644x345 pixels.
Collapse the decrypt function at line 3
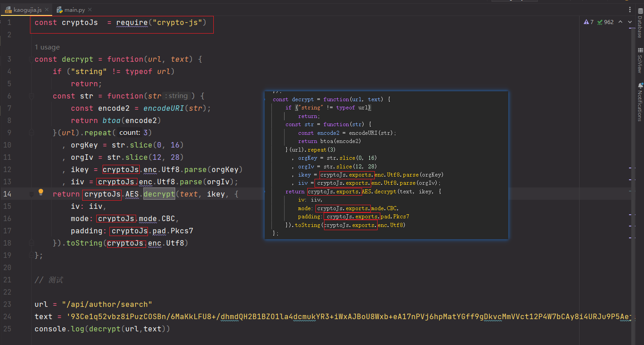pos(31,59)
